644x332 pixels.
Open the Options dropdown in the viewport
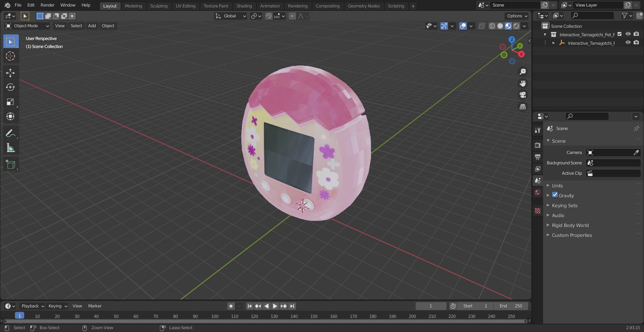(x=517, y=16)
